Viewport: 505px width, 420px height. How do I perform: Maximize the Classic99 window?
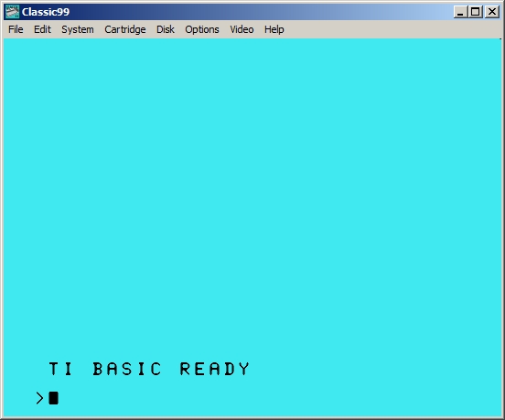[475, 12]
